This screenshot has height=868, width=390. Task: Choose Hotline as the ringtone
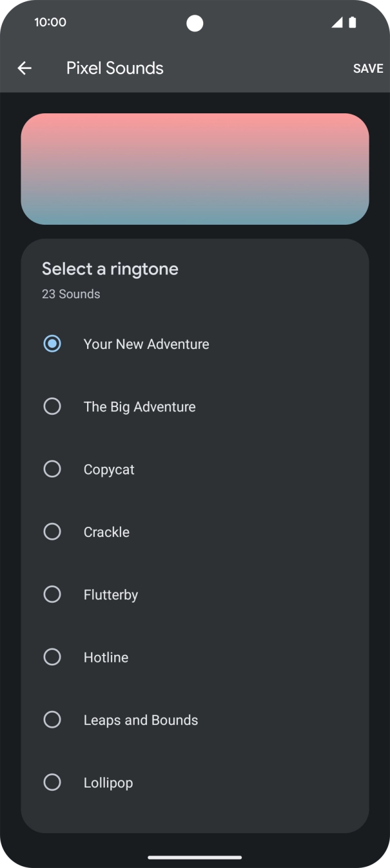[x=52, y=657]
